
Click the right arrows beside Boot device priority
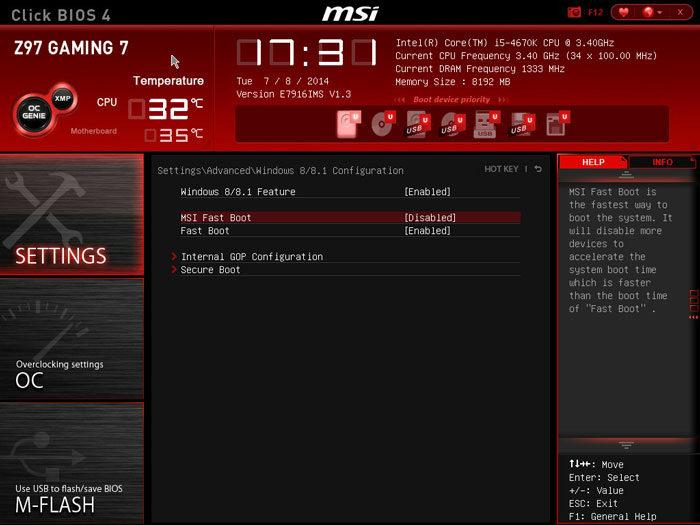503,100
